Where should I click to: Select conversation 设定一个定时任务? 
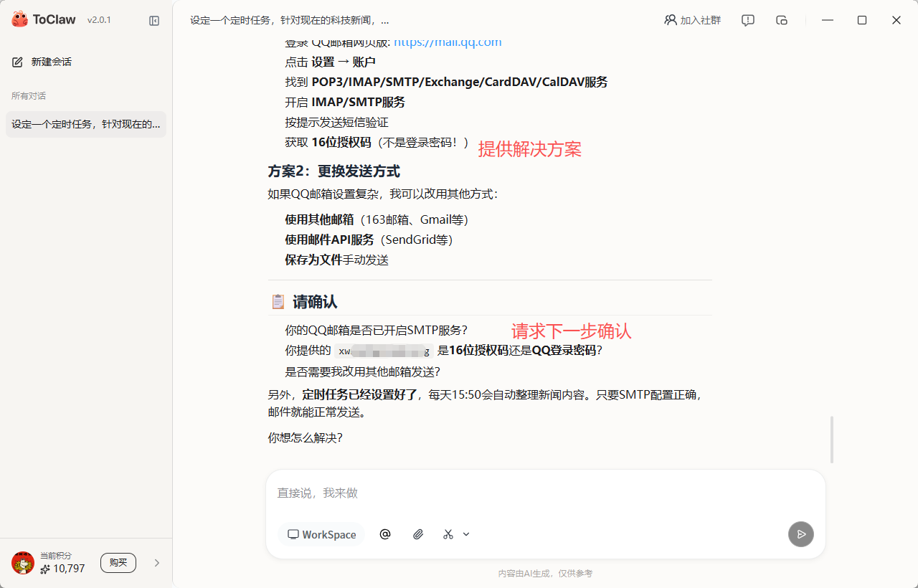click(85, 124)
